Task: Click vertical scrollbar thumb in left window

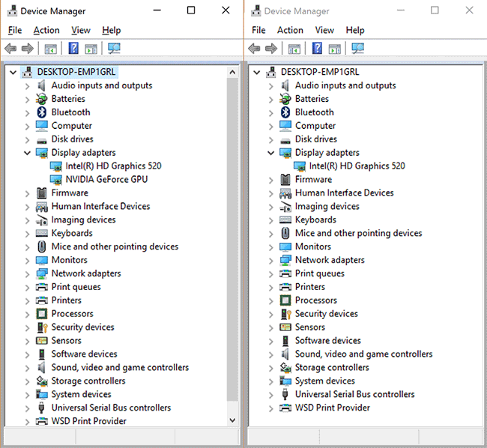Action: pos(232,240)
